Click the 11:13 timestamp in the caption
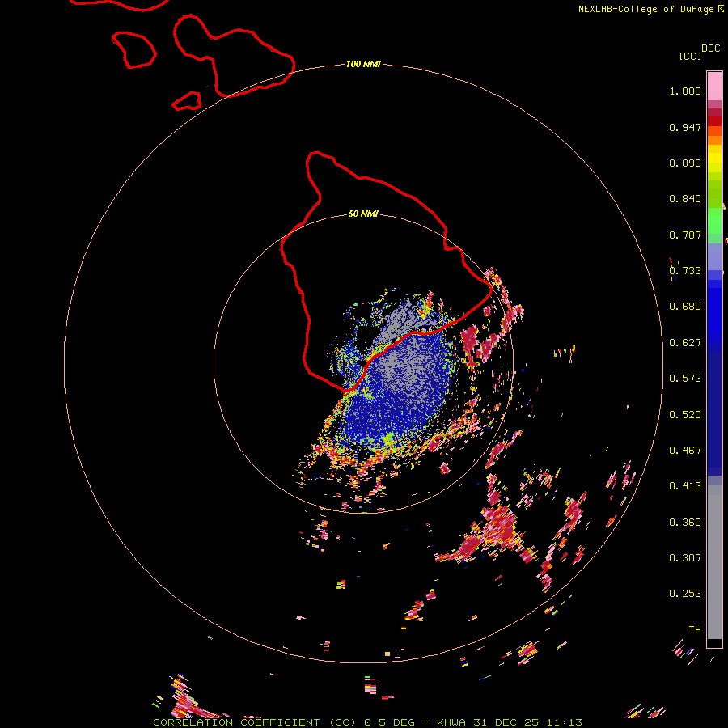 pos(564,722)
